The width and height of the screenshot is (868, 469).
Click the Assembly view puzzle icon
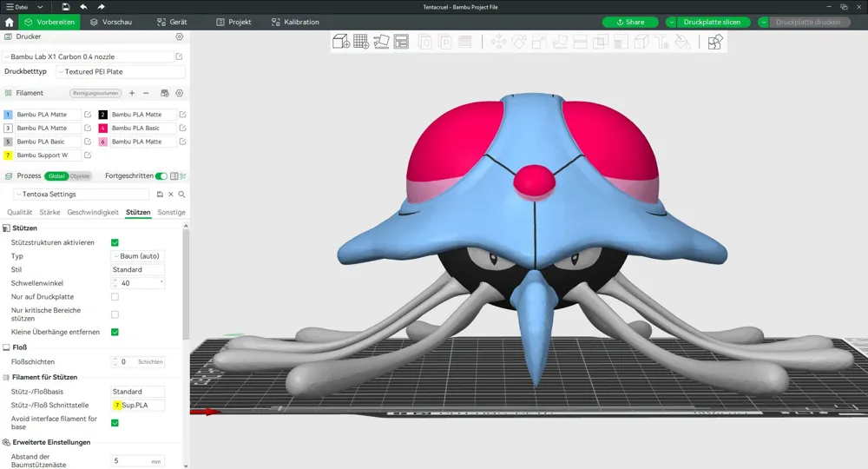[x=714, y=42]
